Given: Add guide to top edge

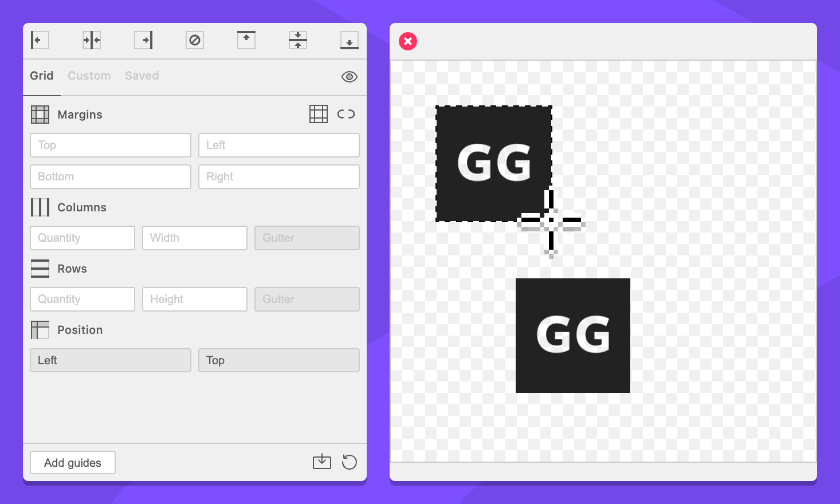Looking at the screenshot, I should click(x=246, y=40).
